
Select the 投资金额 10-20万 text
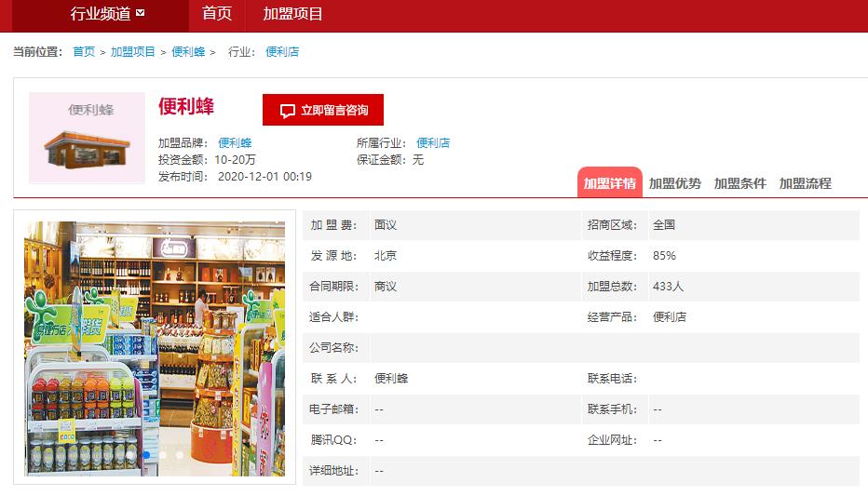(x=207, y=160)
